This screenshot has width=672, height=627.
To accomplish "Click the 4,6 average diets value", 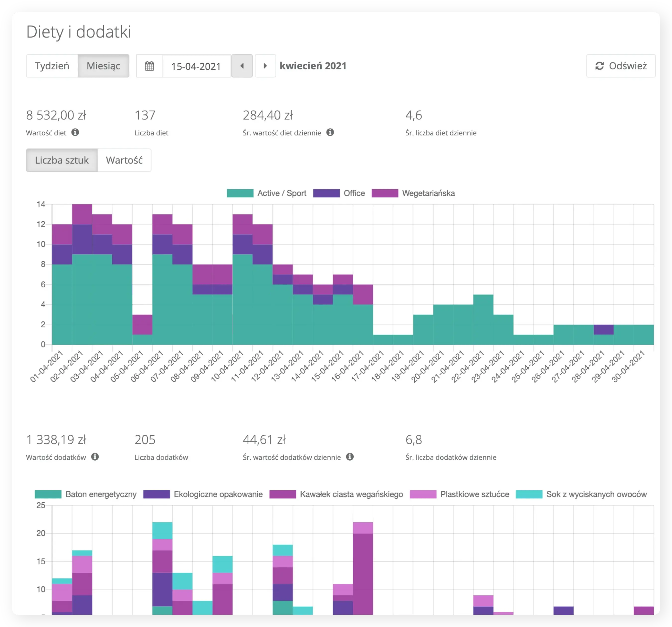I will (414, 115).
